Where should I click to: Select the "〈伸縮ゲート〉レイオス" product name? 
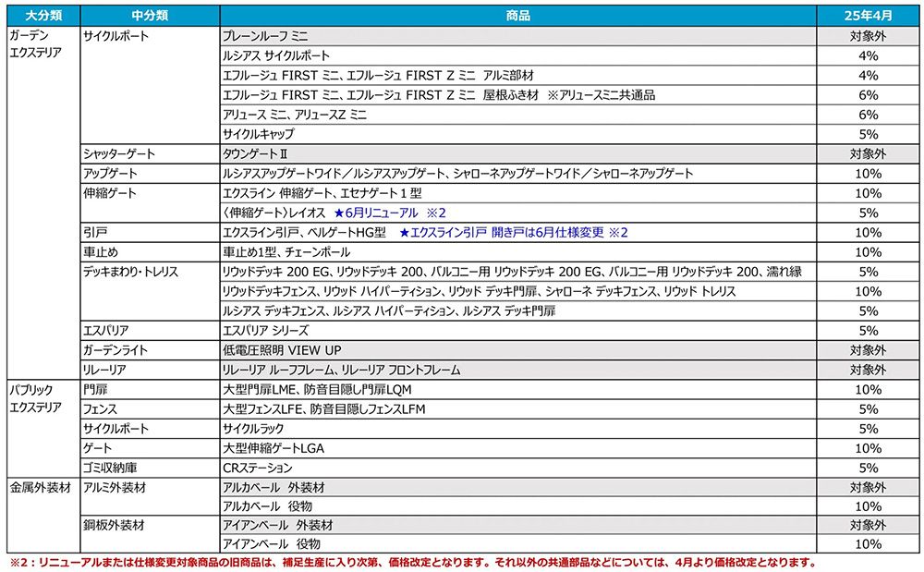point(274,213)
